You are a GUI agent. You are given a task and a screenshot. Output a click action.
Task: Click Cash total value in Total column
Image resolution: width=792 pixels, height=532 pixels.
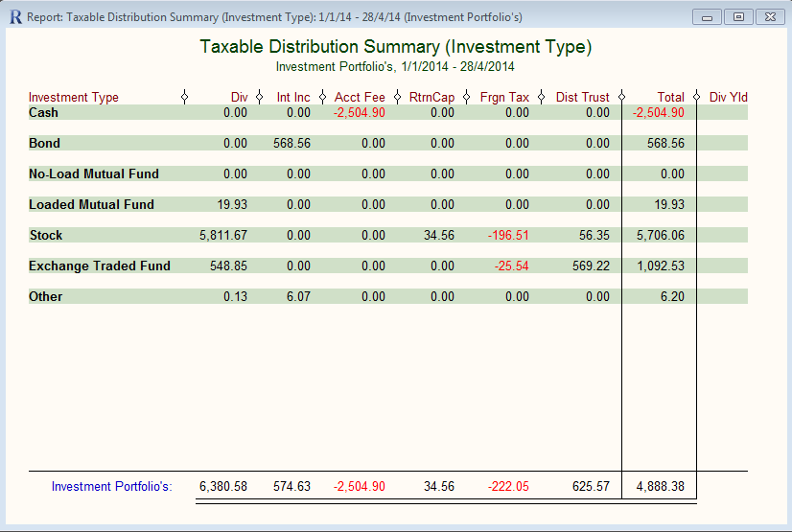click(659, 112)
